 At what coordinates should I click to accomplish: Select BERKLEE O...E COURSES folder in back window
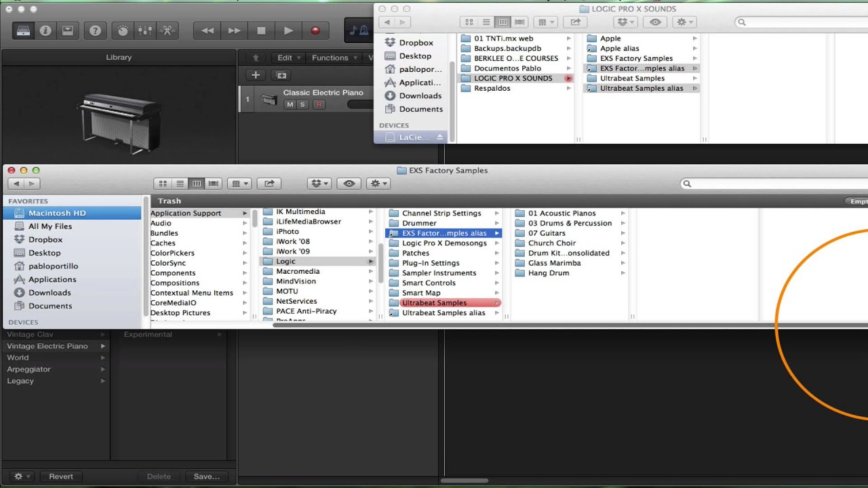click(515, 58)
